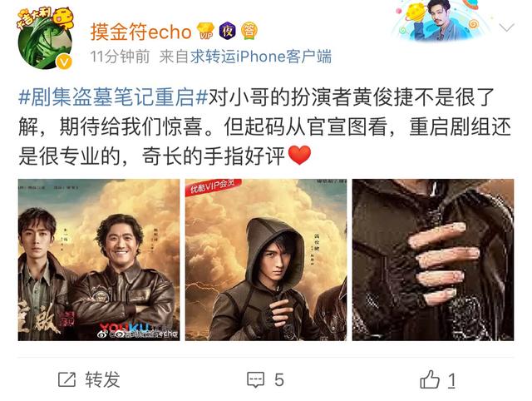Open first poster with two men

99,260
